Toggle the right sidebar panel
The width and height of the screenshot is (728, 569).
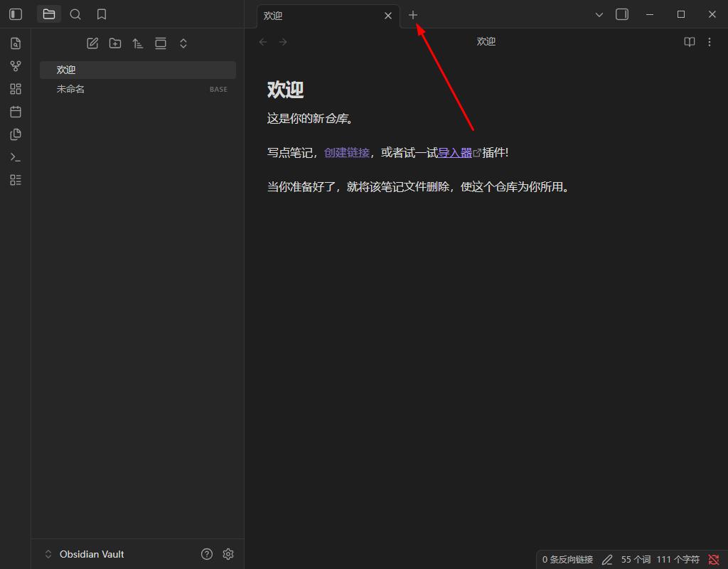click(x=622, y=14)
